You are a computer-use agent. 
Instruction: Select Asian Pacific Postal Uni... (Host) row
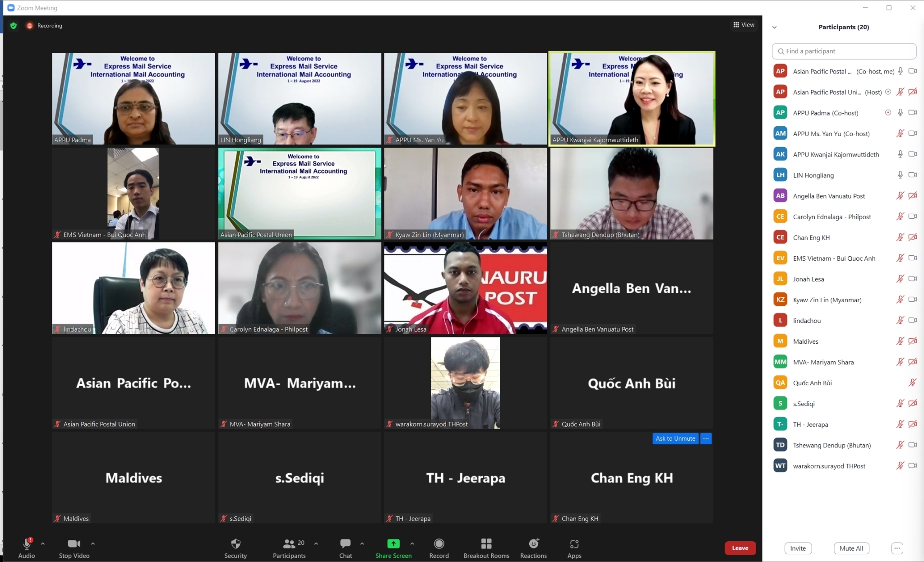tap(844, 92)
